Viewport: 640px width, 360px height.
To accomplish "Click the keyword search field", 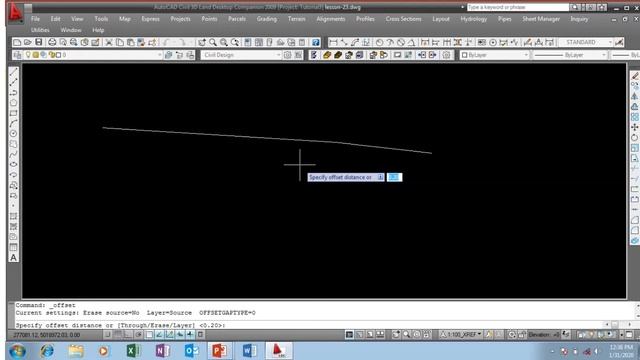I will click(x=518, y=7).
